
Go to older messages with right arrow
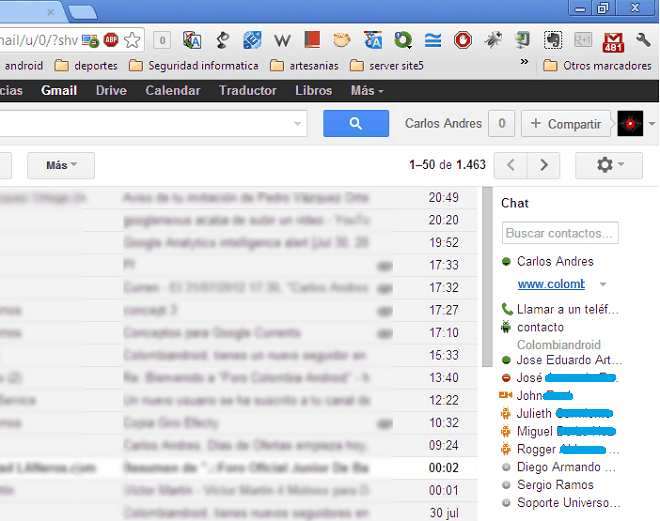[543, 165]
